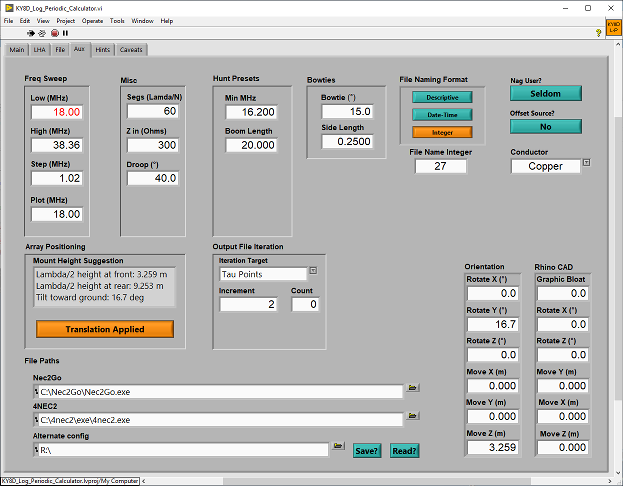623x486 pixels.
Task: Switch to the Hints tab
Action: pyautogui.click(x=103, y=50)
